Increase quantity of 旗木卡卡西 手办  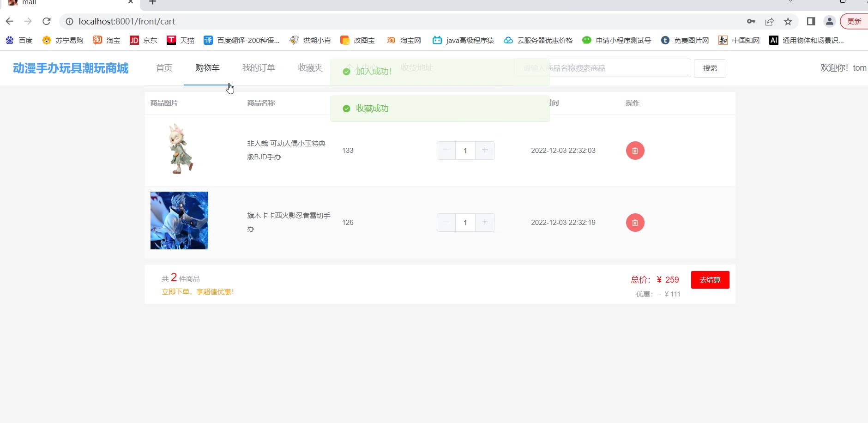(x=485, y=223)
